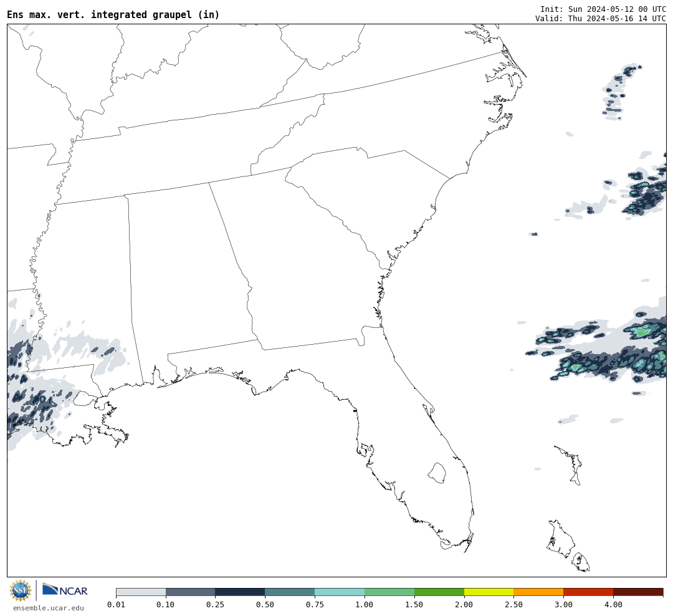This screenshot has width=673, height=616.
Task: Click the 0.50 colorbar tick label
Action: [265, 604]
